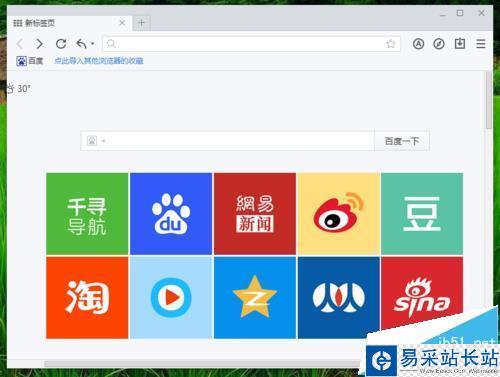Open a new tab with plus button
The height and width of the screenshot is (377, 500).
[141, 23]
